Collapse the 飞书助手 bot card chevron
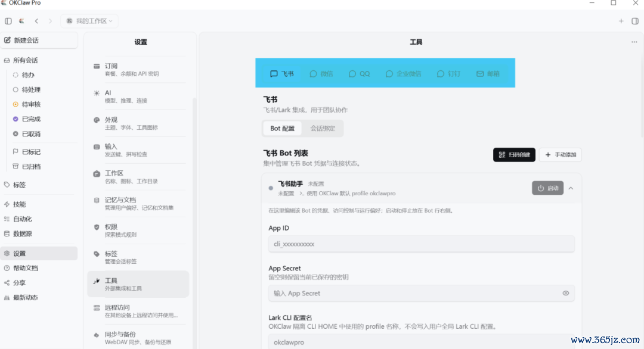 coord(571,188)
